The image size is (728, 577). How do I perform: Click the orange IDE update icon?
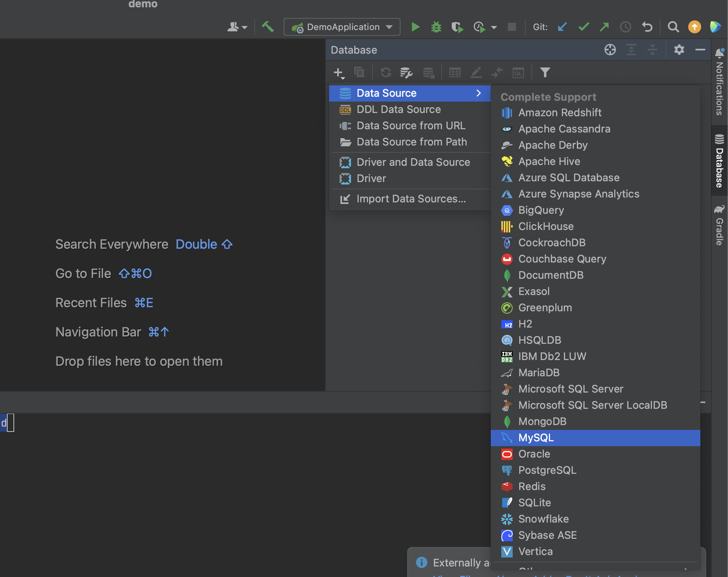coord(695,27)
